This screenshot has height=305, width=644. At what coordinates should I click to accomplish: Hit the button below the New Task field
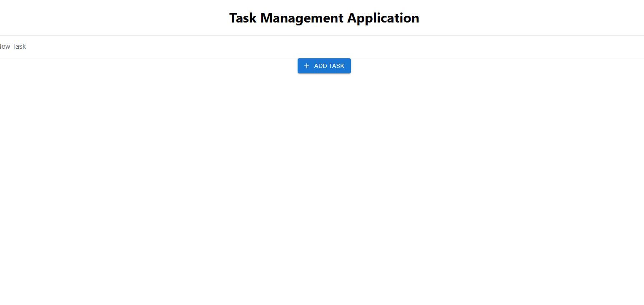click(324, 66)
